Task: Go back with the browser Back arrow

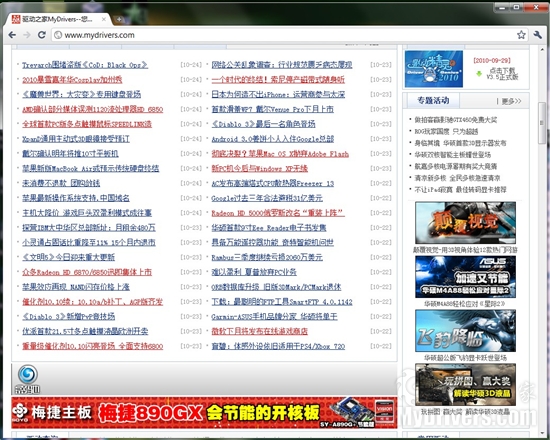Action: click(12, 35)
